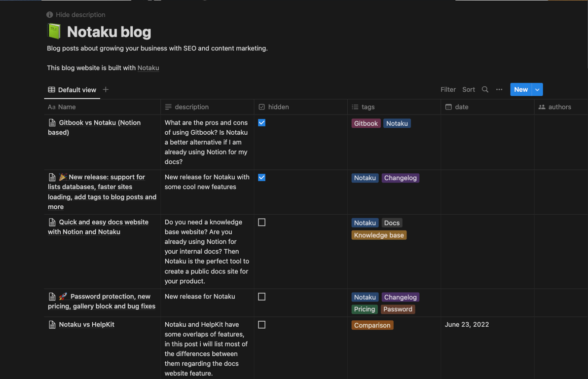The width and height of the screenshot is (588, 379).
Task: Click the Pricing tag
Action: click(365, 309)
